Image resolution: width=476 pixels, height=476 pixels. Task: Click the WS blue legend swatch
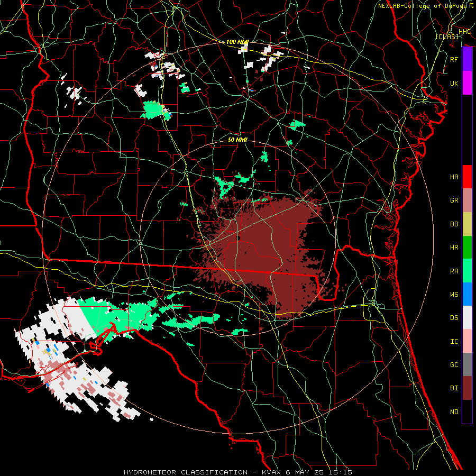click(x=467, y=294)
